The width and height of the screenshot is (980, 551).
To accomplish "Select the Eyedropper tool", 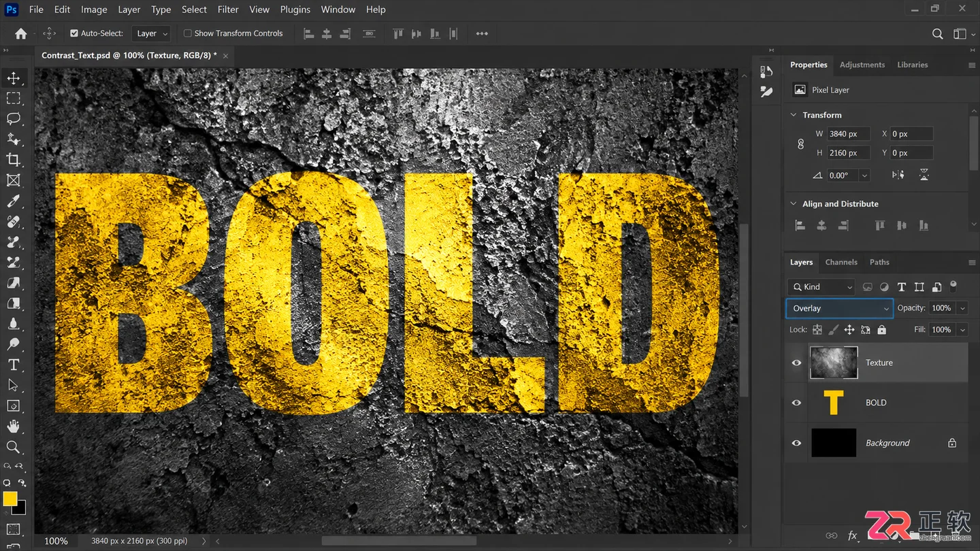I will (14, 201).
